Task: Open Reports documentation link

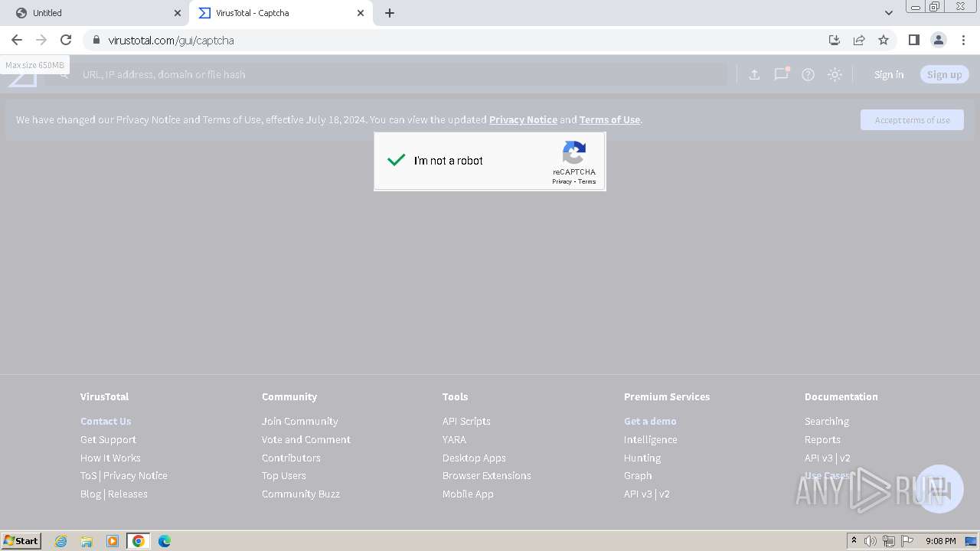Action: [x=822, y=439]
